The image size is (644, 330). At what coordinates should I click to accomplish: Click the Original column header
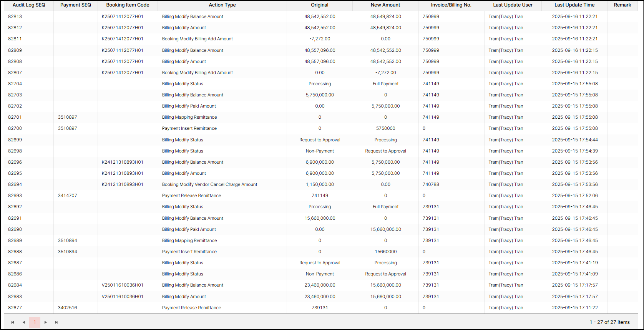pos(320,5)
